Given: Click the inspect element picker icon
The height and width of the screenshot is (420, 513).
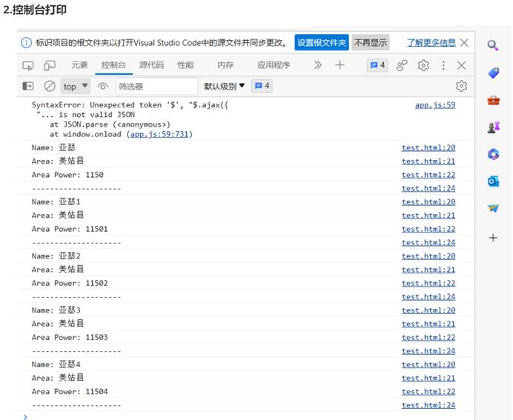Looking at the screenshot, I should coord(28,65).
